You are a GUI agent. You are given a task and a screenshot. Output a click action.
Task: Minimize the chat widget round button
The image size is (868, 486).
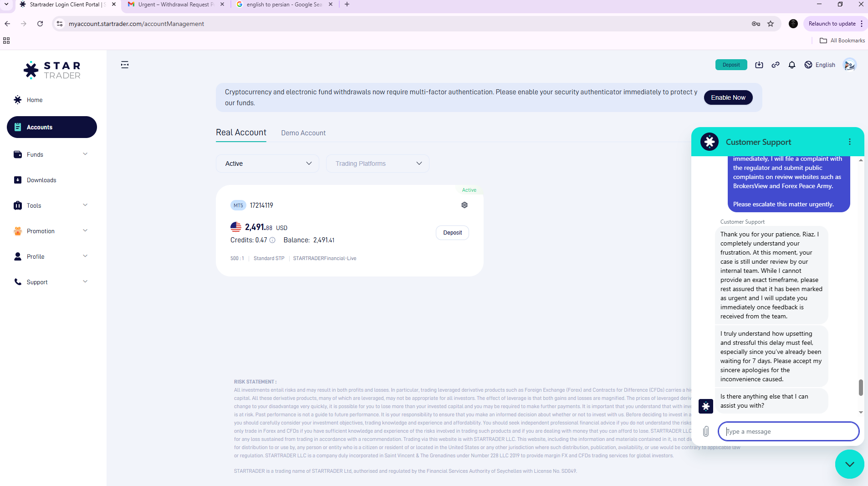[850, 464]
